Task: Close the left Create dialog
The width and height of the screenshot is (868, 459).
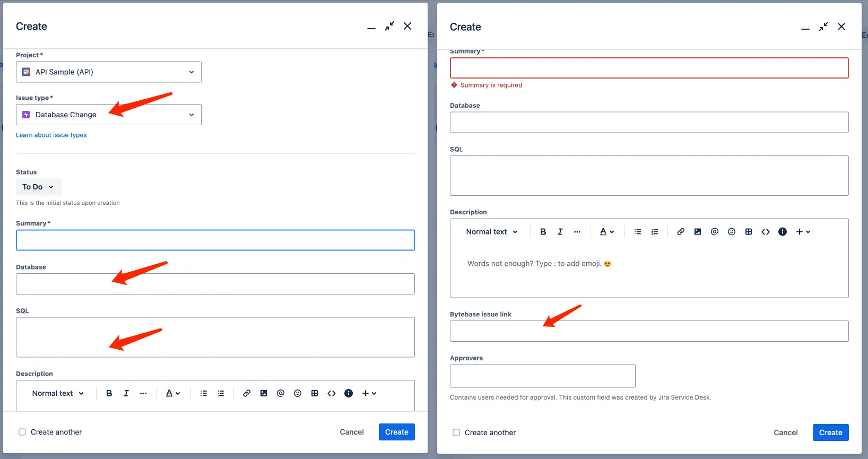Action: (407, 26)
